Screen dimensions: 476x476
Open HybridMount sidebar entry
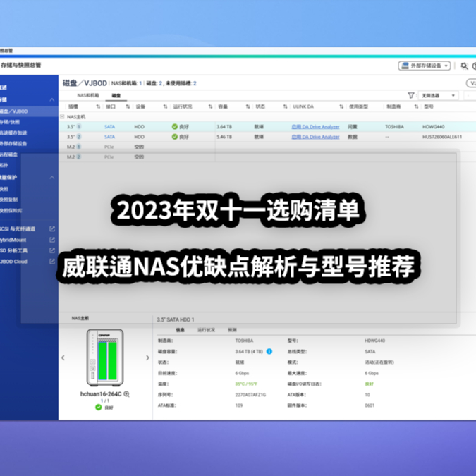pos(13,240)
